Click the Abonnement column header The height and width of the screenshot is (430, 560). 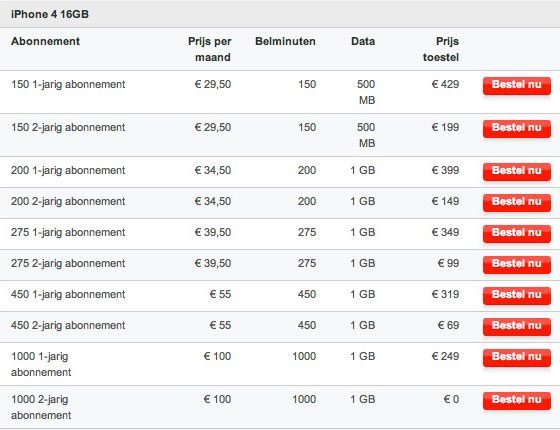[x=45, y=41]
